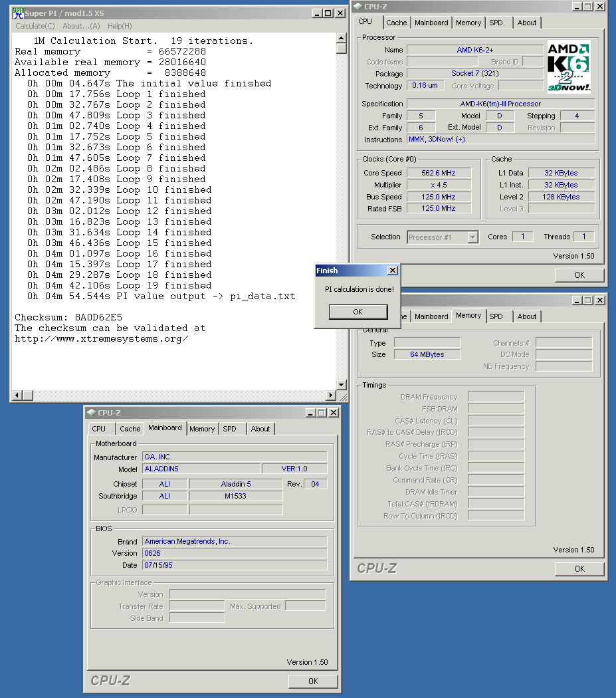Viewport: 616px width, 698px height.
Task: Click the CPU-Z title bar icon in Mainboard window
Action: 92,413
